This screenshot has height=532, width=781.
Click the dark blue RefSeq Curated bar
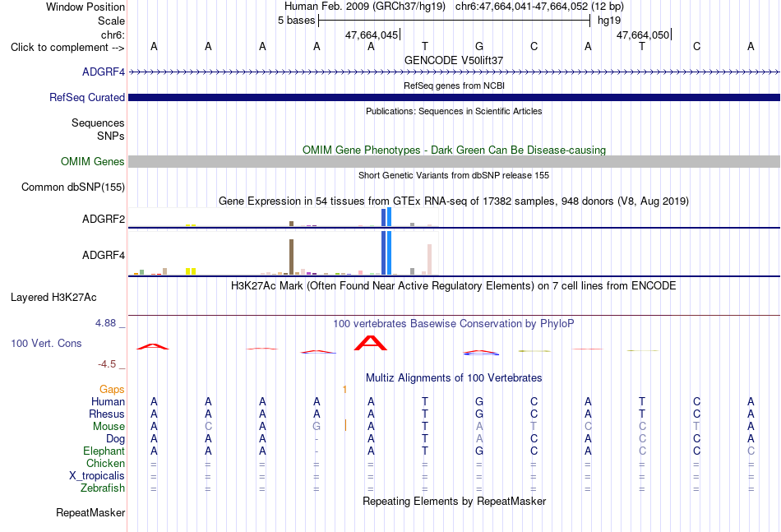(454, 98)
